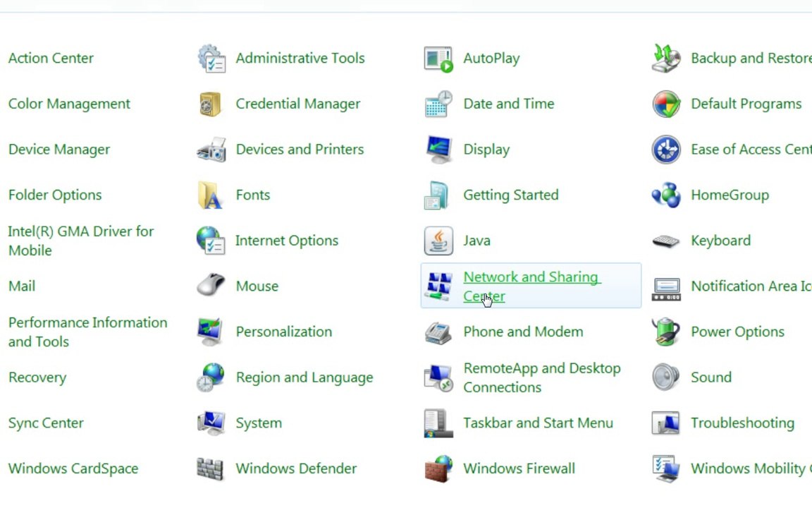Open the Keyboard icon

(666, 241)
